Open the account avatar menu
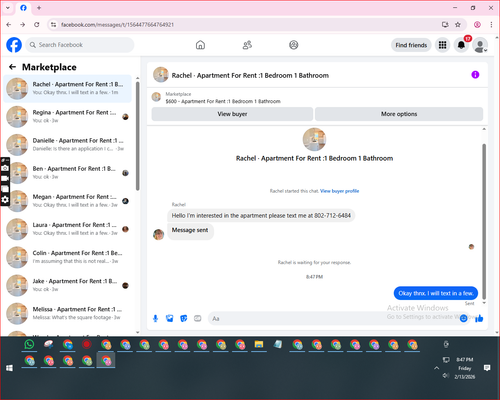500x400 pixels. click(x=480, y=45)
